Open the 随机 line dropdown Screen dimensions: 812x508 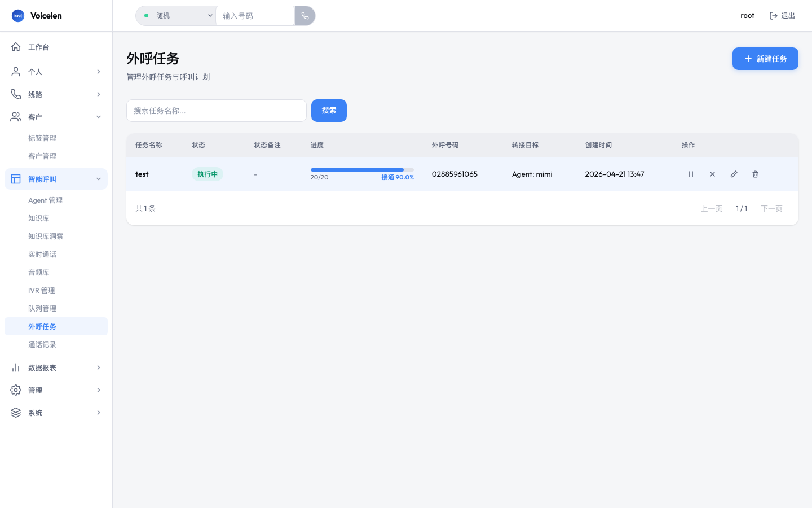tap(176, 16)
